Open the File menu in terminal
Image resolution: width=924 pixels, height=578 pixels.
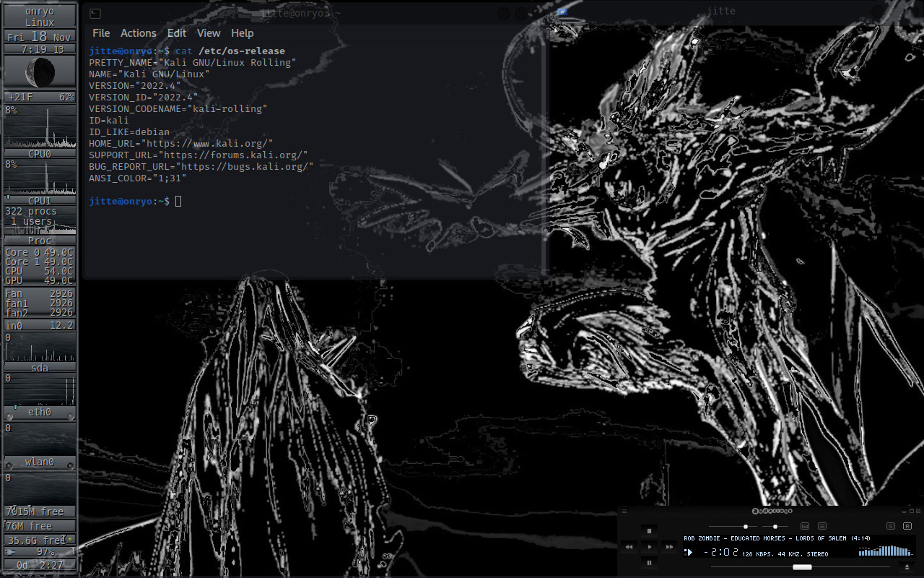tap(101, 33)
